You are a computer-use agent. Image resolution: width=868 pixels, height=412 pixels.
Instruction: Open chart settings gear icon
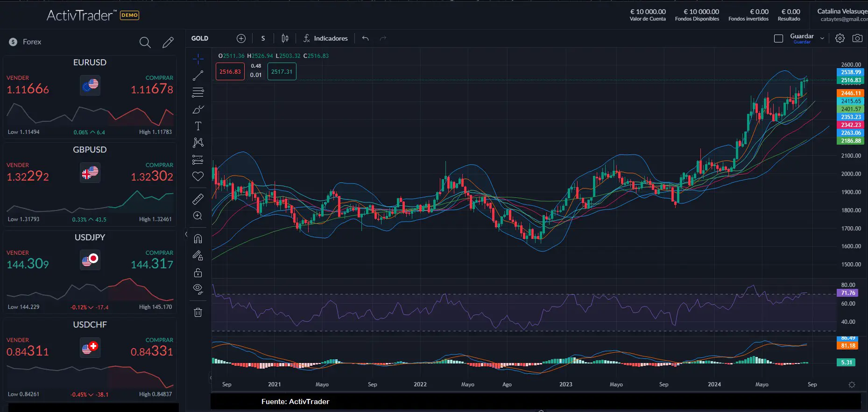click(840, 38)
